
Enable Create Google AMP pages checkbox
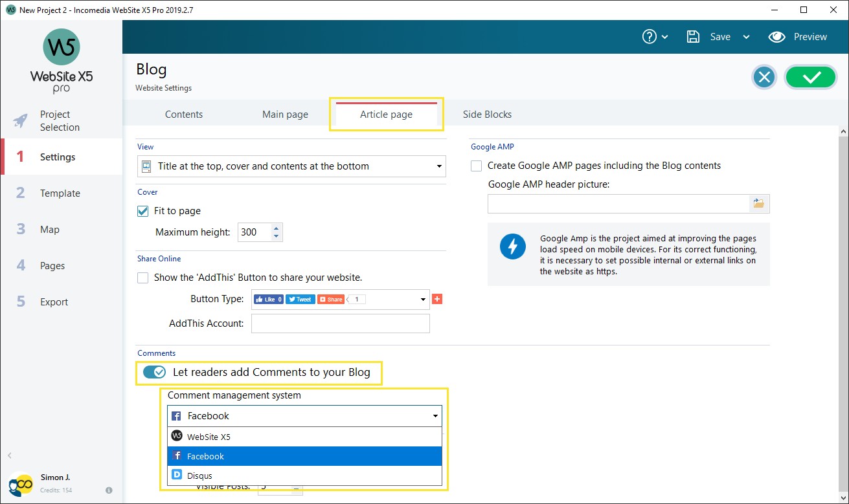point(476,166)
